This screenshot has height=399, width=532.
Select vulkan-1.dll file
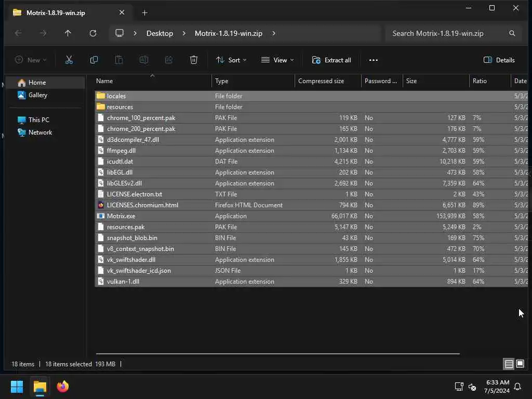pyautogui.click(x=311, y=282)
